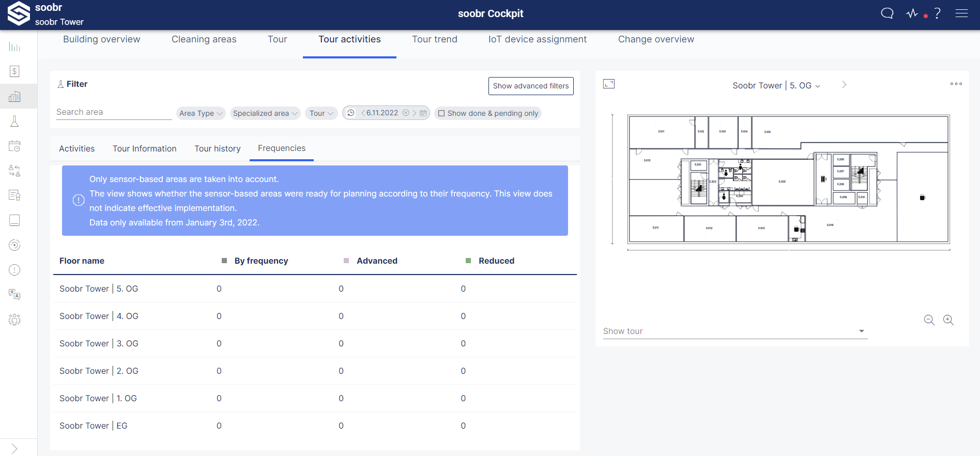Switch to Cleaning areas tab

coord(204,39)
